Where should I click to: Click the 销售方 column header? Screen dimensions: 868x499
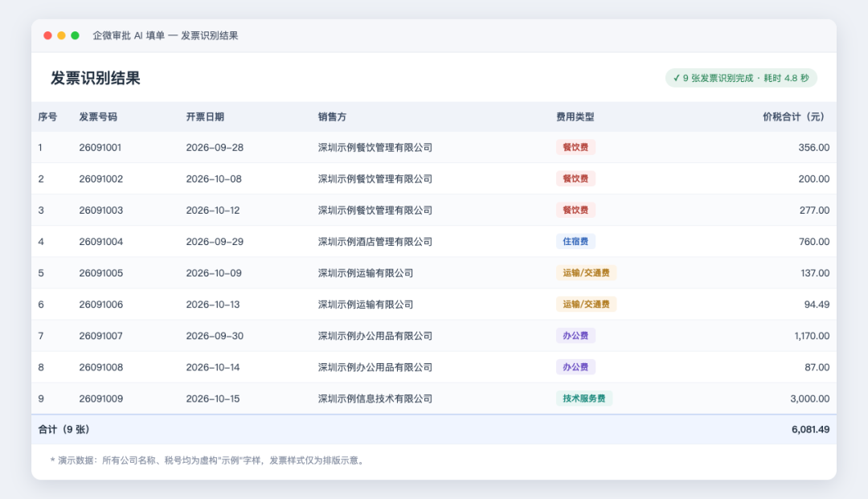(332, 117)
